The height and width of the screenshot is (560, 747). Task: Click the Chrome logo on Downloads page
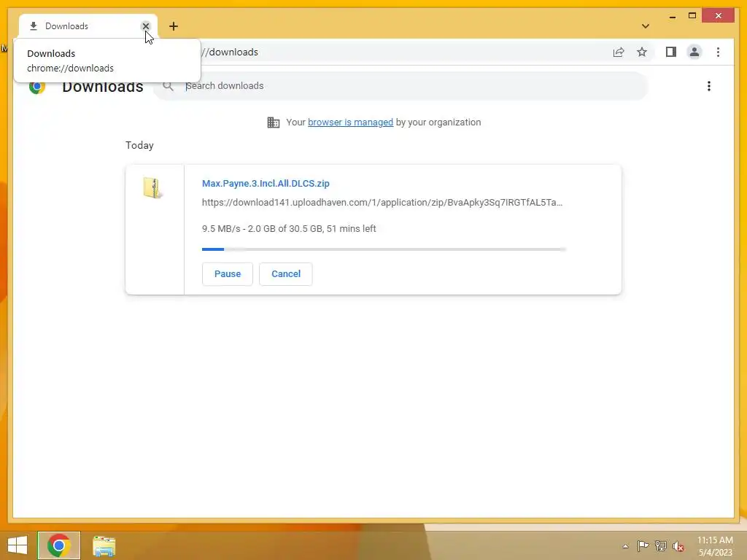37,87
